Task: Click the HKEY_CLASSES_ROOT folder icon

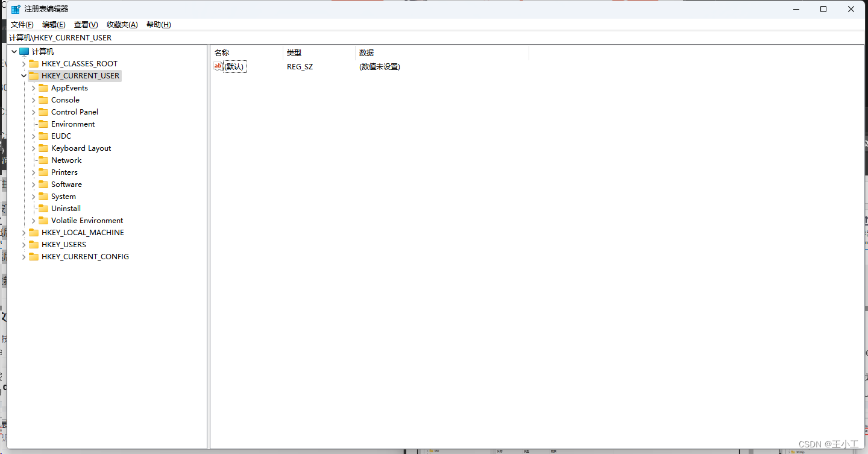Action: click(x=34, y=64)
